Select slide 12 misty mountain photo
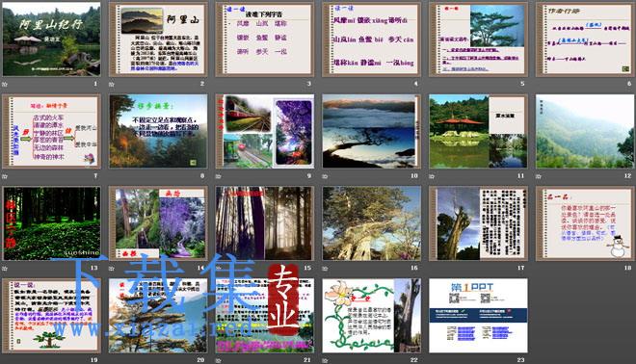This screenshot has height=364, width=636. click(x=585, y=131)
